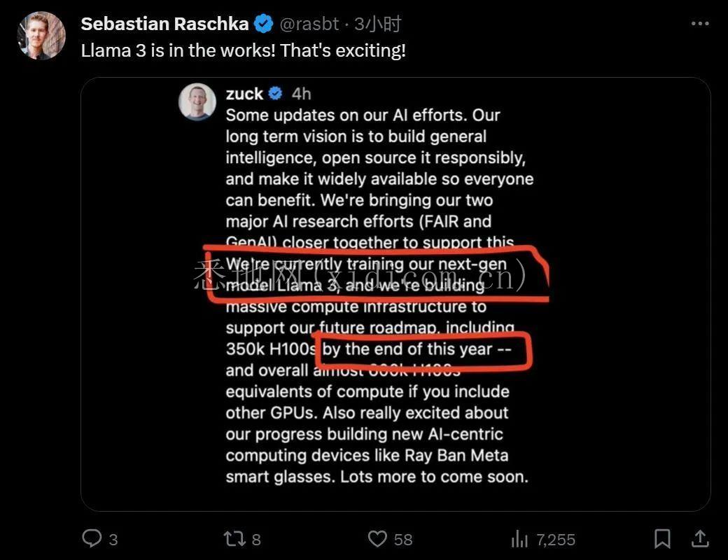The height and width of the screenshot is (560, 728).
Task: Click the 3小时 timestamp
Action: (x=377, y=24)
